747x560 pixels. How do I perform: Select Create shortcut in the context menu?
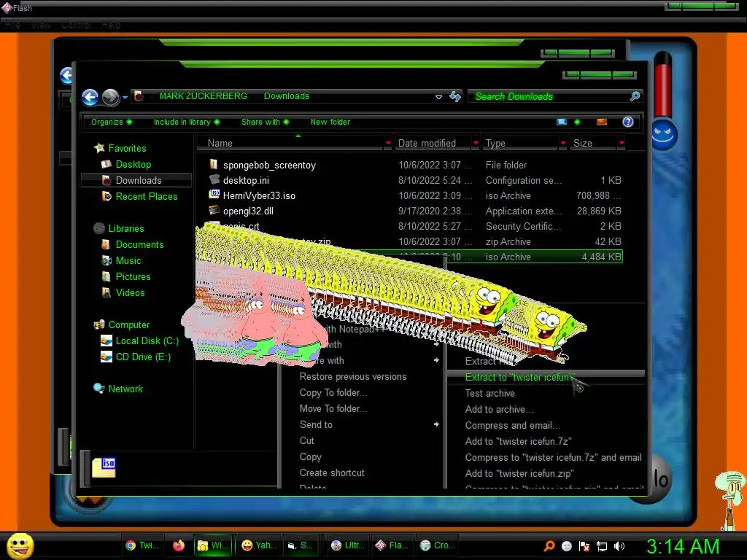coord(332,472)
